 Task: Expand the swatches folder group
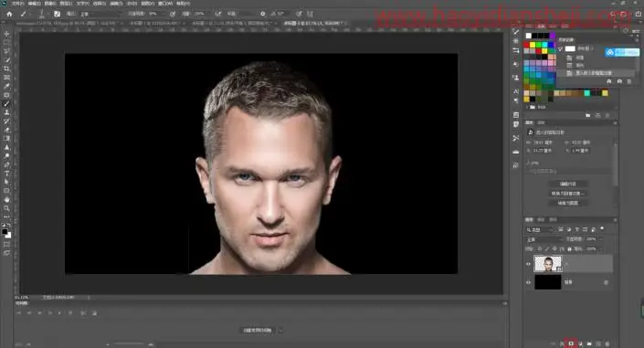pos(527,107)
